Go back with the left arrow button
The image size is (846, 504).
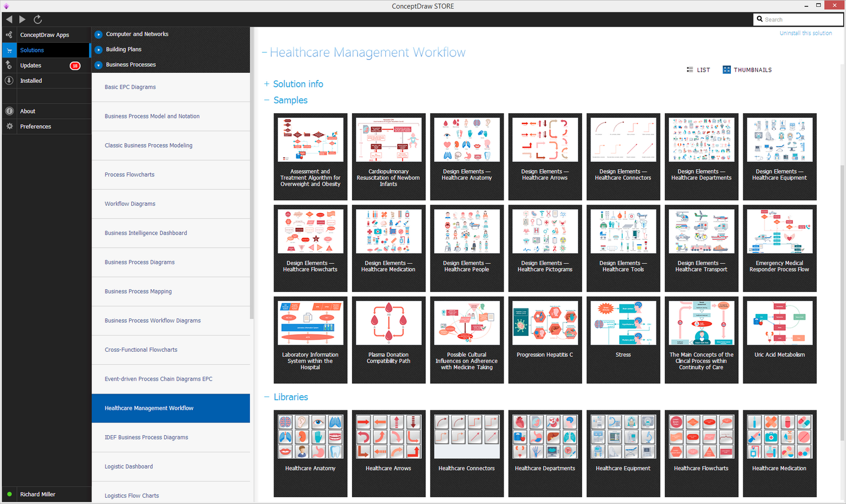click(9, 19)
